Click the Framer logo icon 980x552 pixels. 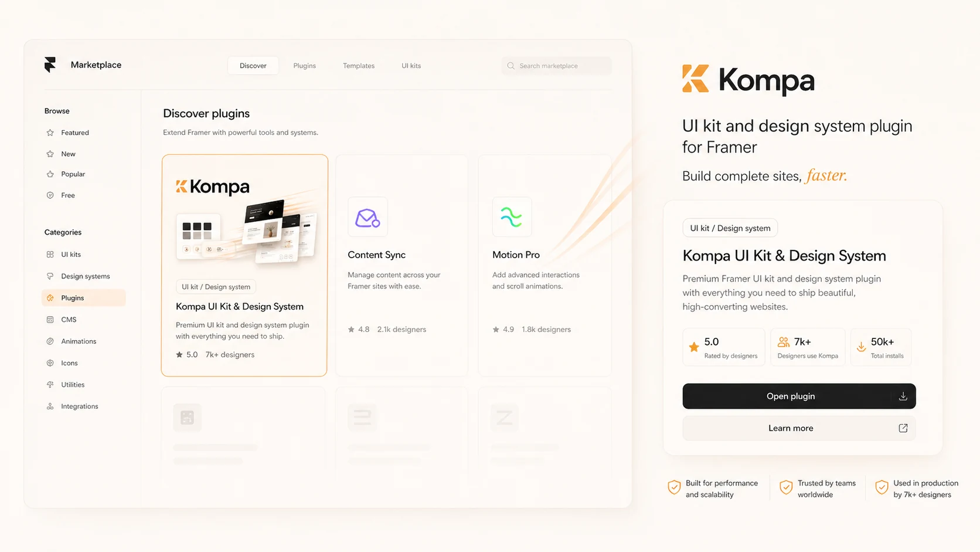pos(50,65)
